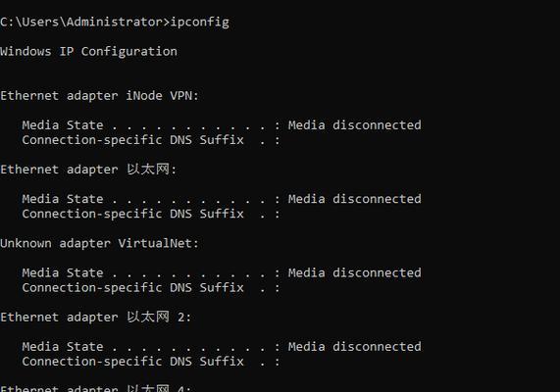560x392 pixels.
Task: Click Media State under iNode VPN
Action: (x=63, y=125)
